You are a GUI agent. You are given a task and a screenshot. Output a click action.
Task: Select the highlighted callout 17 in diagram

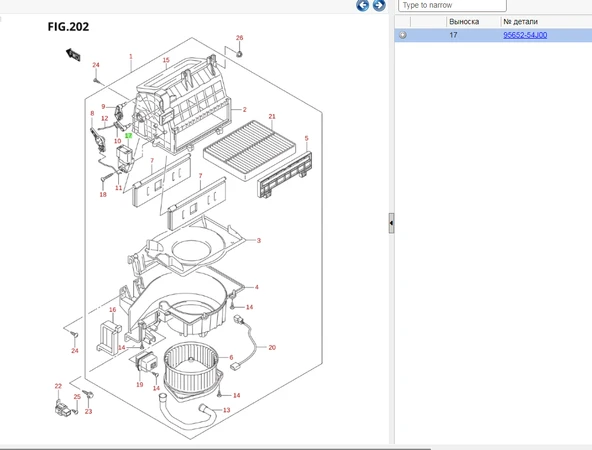coord(128,136)
